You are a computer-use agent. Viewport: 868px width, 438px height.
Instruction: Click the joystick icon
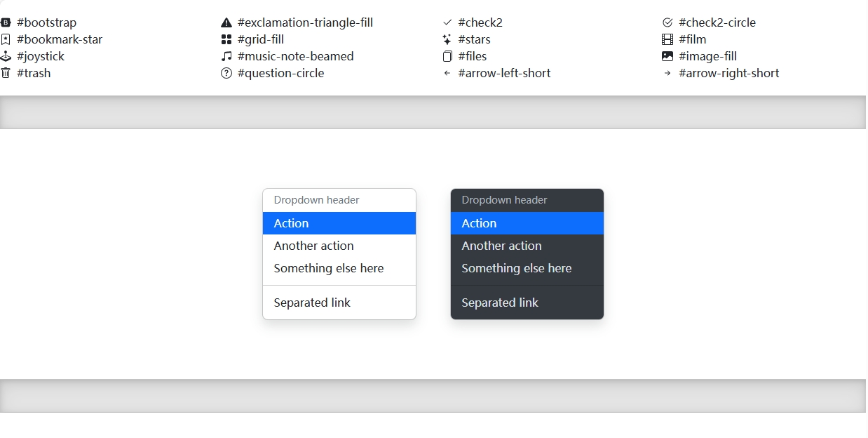pyautogui.click(x=6, y=56)
